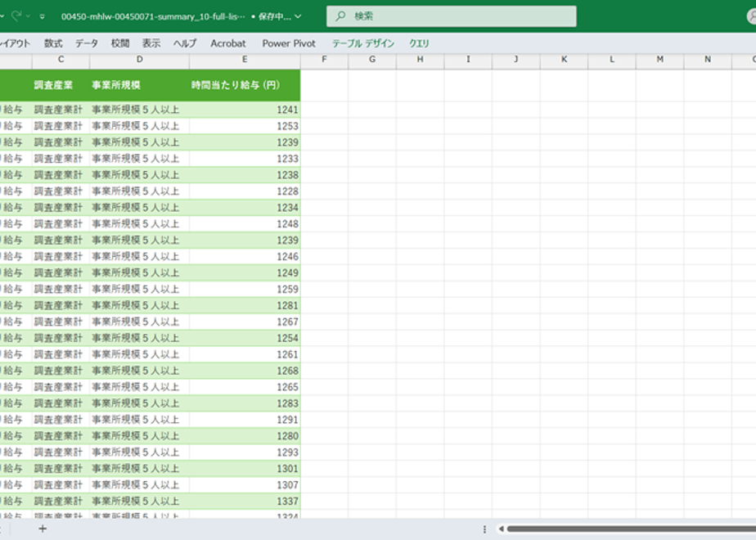Click the horizontal scrollbar track
The width and height of the screenshot is (756, 540).
coord(632,529)
